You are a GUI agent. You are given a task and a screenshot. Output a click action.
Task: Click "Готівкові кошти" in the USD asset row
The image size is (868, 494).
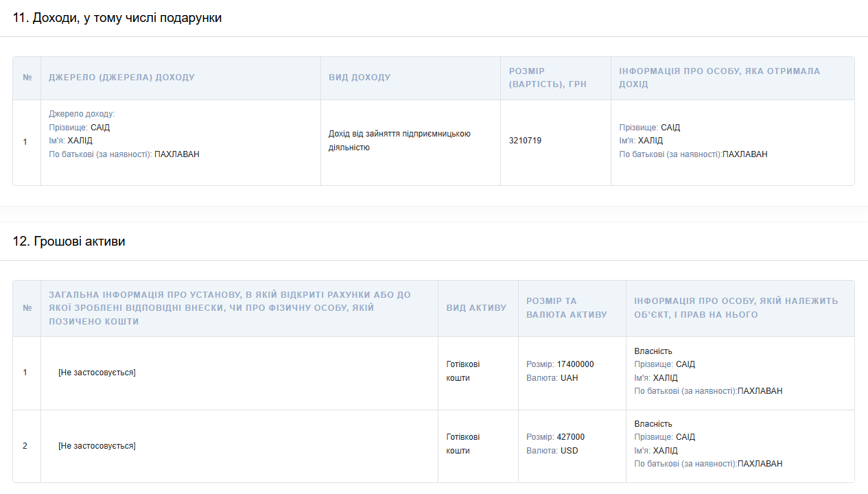(462, 444)
